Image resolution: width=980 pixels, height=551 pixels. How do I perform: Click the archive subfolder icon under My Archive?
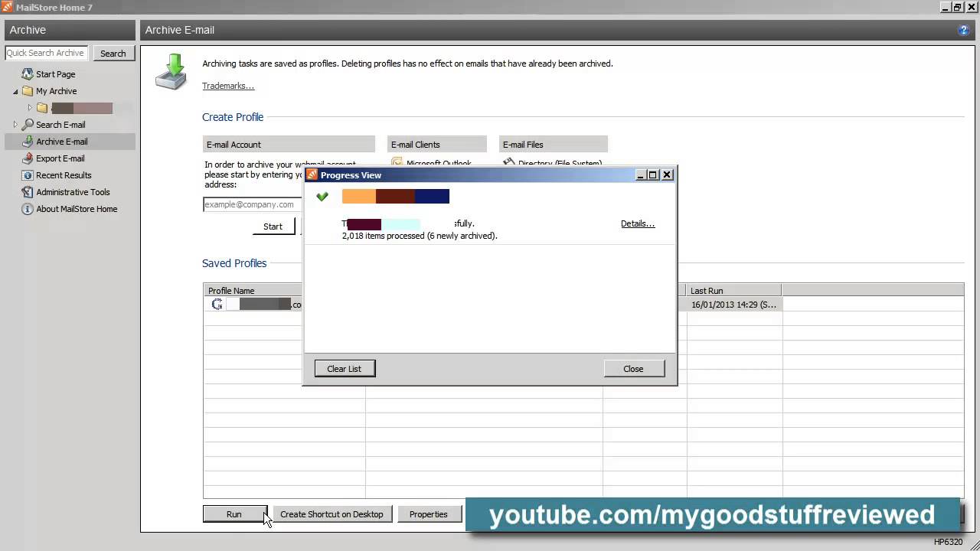point(42,108)
